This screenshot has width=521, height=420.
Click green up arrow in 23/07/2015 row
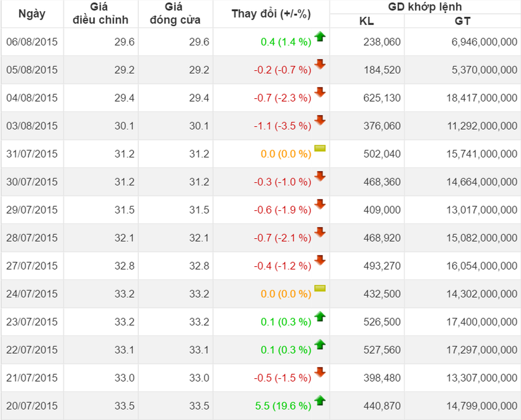coord(320,316)
